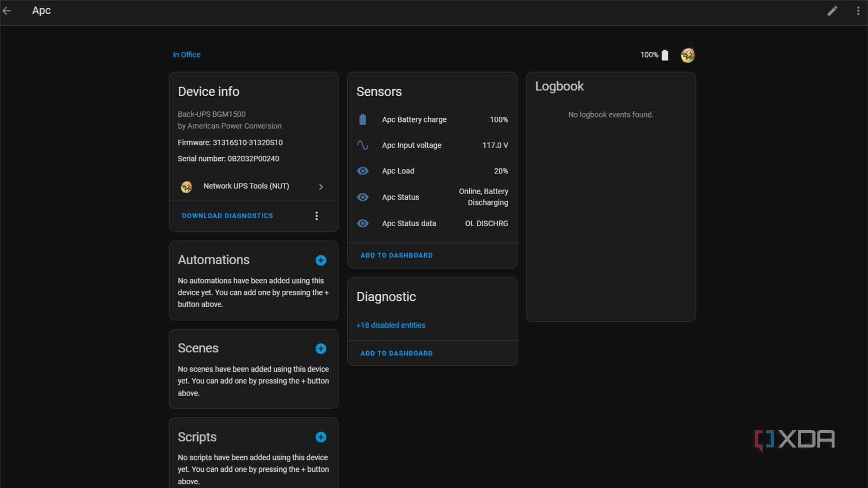
Task: Add a new automation
Action: 321,260
